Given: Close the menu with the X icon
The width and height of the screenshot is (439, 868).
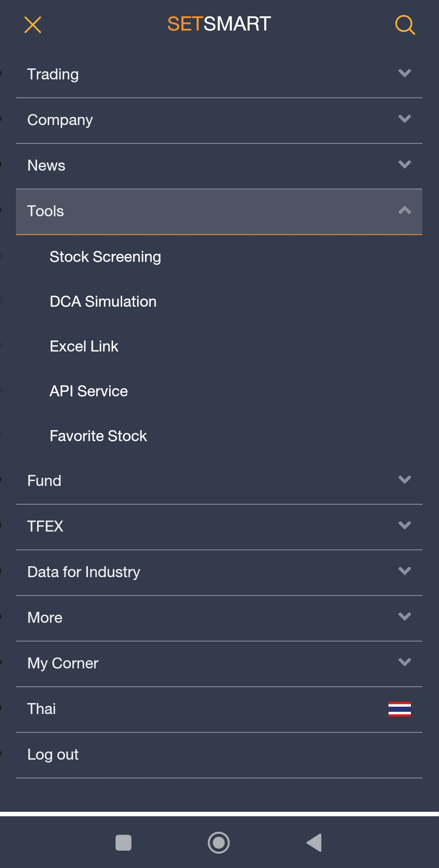Looking at the screenshot, I should [x=33, y=25].
